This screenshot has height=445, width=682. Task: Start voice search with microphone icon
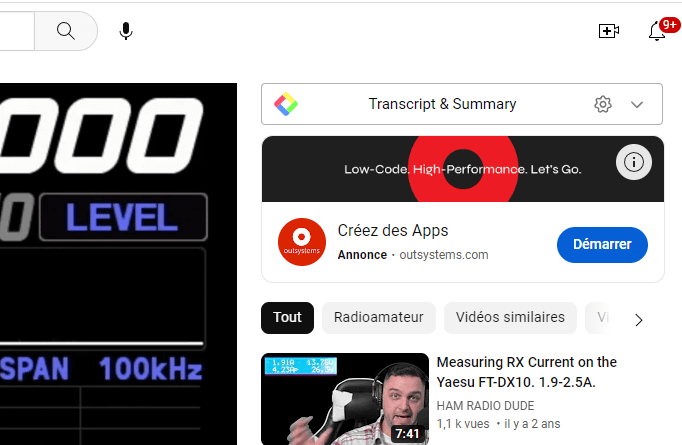click(126, 31)
